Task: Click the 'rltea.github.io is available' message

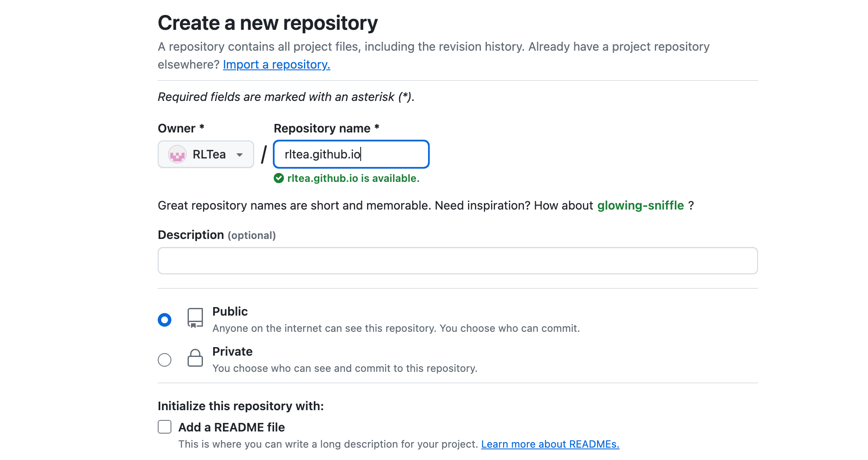Action: pyautogui.click(x=353, y=178)
